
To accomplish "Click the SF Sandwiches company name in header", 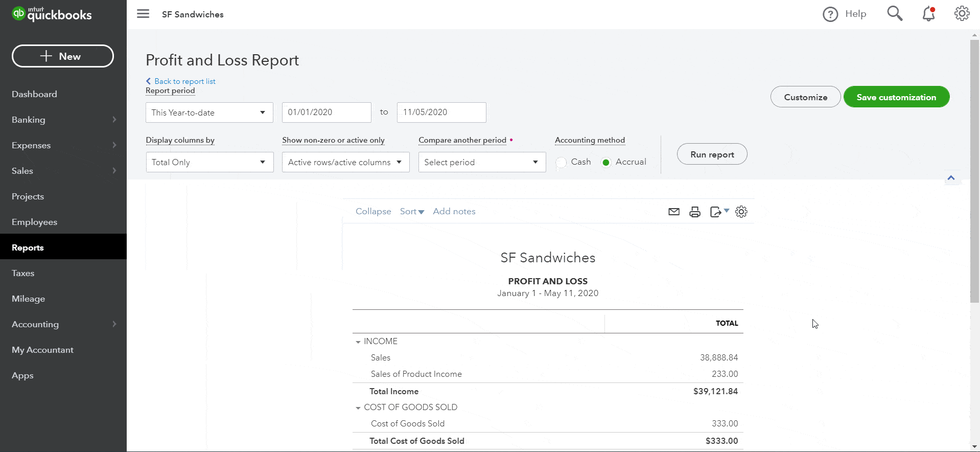I will click(193, 14).
